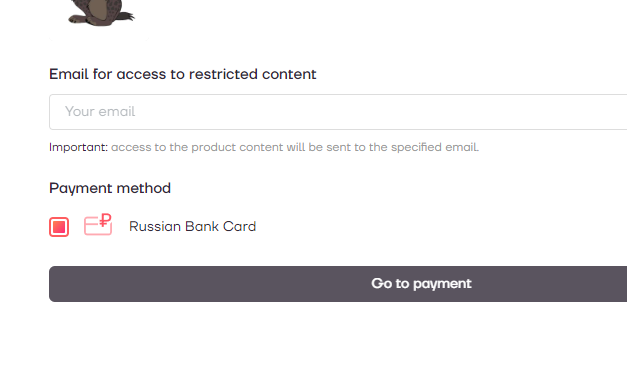Click the left edge of Go to payment bar

click(x=56, y=284)
